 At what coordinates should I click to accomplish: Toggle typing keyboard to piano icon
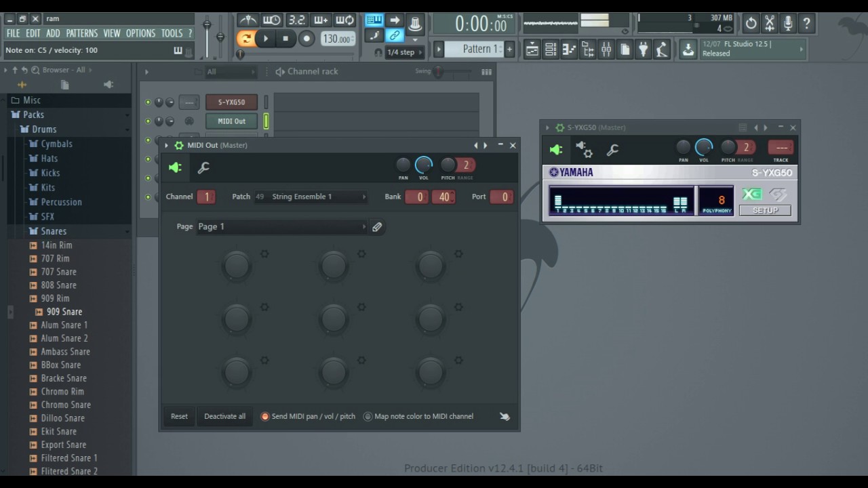pos(374,20)
